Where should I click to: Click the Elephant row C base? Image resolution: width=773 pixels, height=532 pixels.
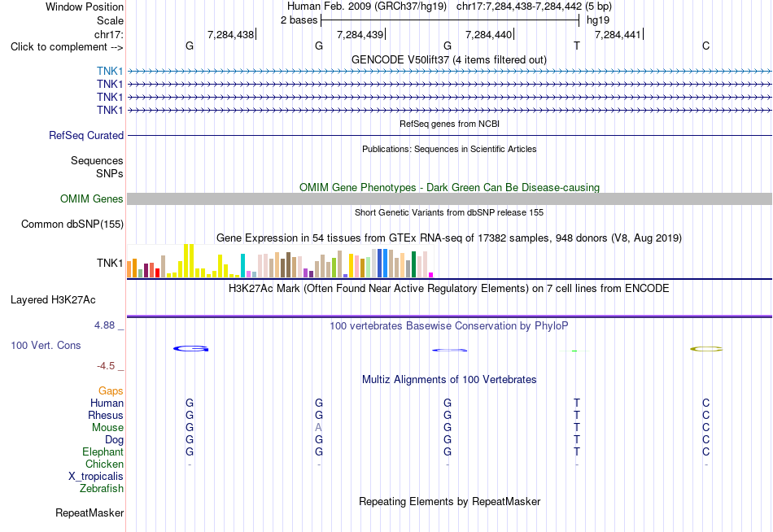pos(706,451)
